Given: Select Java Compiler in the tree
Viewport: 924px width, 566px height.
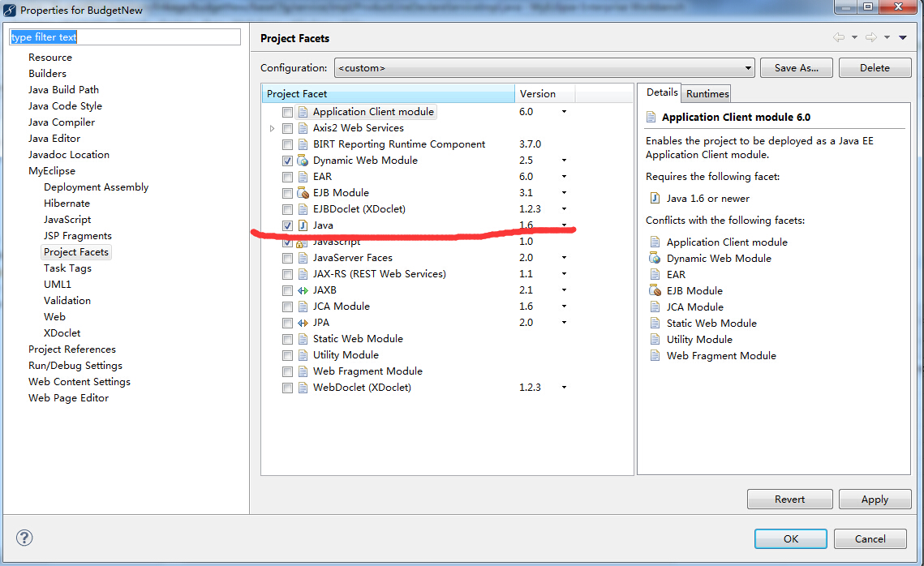Looking at the screenshot, I should [62, 122].
